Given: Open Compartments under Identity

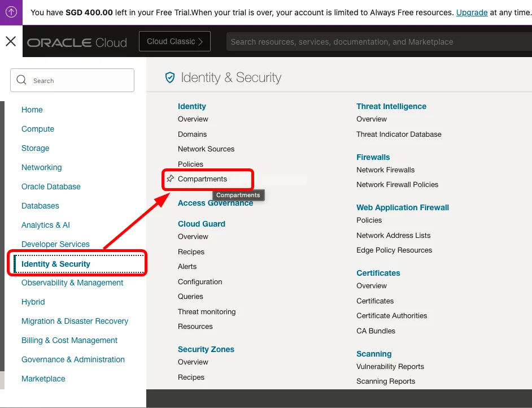Looking at the screenshot, I should coord(202,179).
